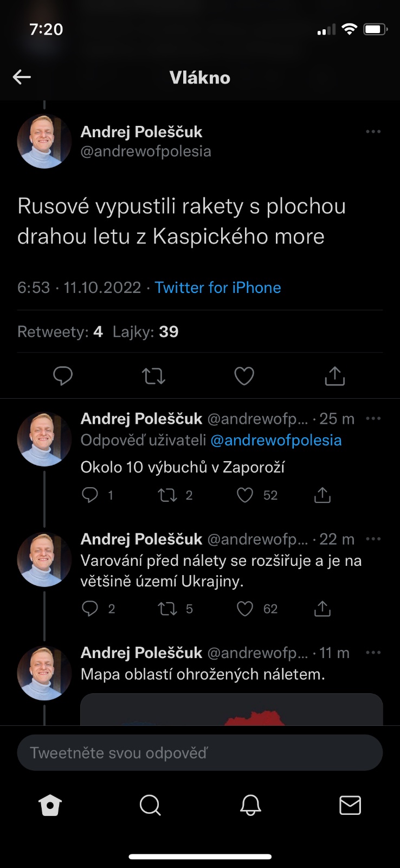Viewport: 400px width, 868px height.
Task: Like the main tweet with the heart icon
Action: [244, 375]
